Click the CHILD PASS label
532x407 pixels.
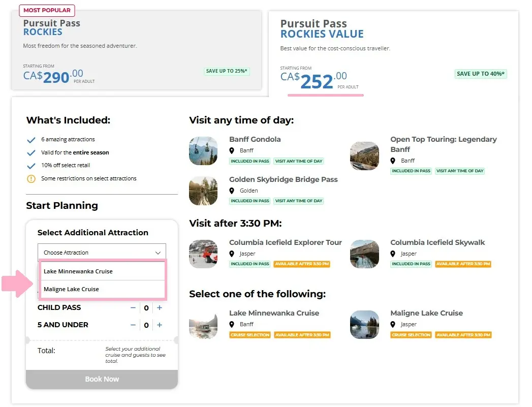59,307
